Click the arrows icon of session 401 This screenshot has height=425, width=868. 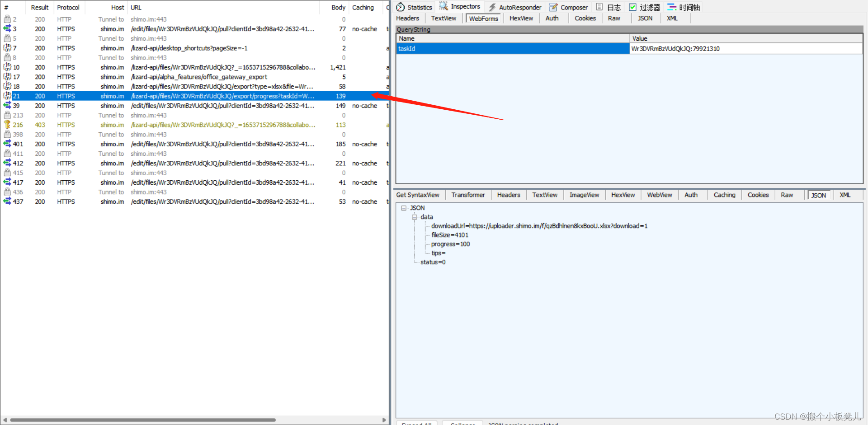[x=7, y=144]
